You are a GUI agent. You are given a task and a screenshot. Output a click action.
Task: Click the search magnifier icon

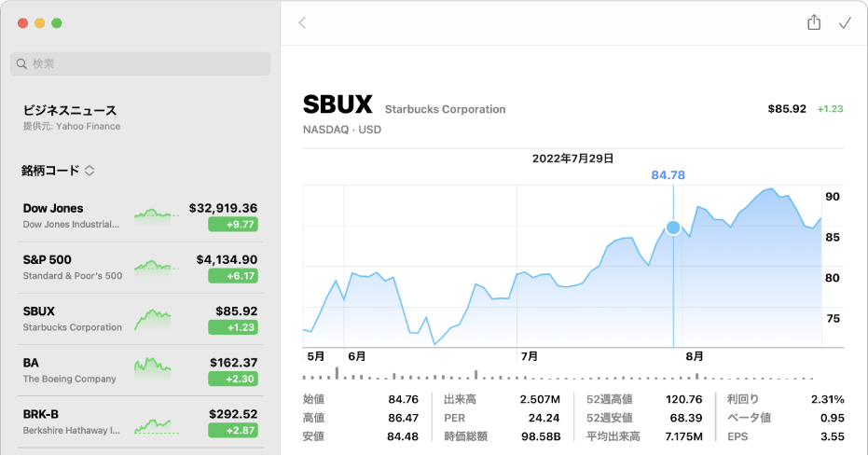pos(22,63)
